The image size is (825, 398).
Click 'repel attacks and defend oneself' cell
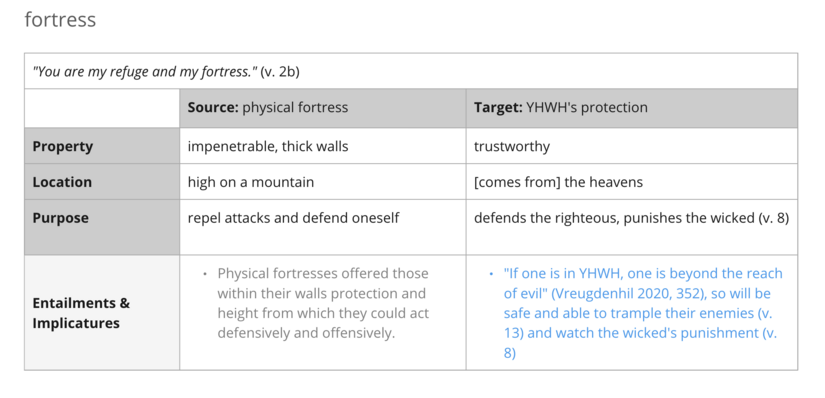click(x=323, y=227)
